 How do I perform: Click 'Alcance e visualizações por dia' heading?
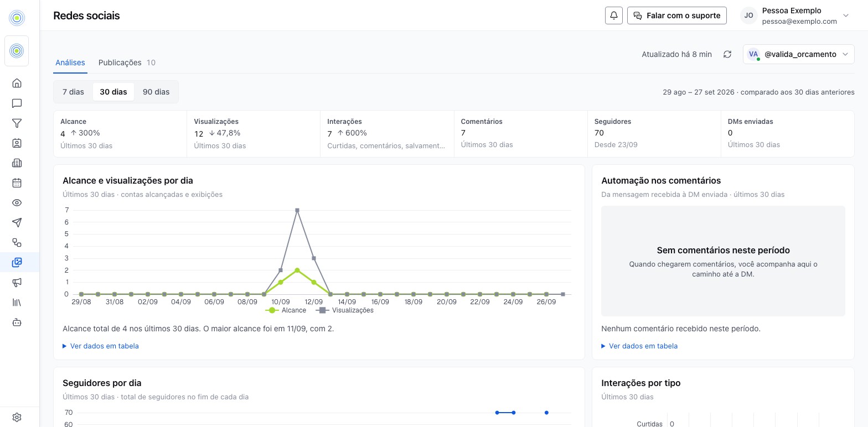pos(128,180)
